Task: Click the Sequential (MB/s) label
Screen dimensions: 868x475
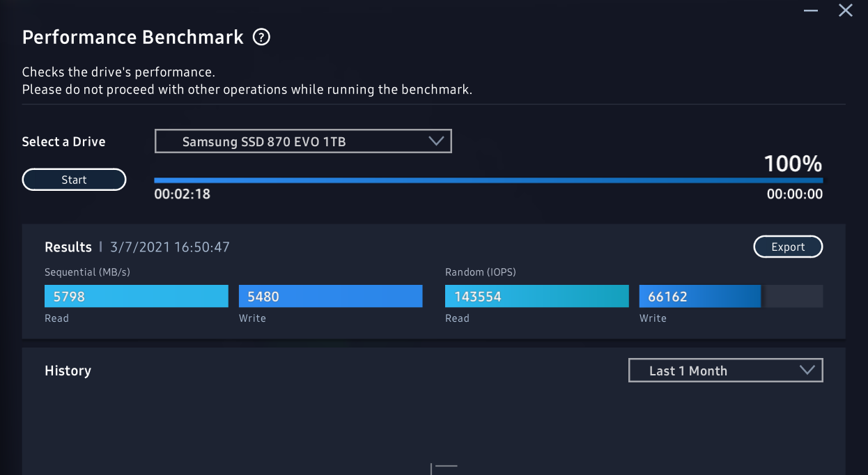Action: tap(87, 272)
